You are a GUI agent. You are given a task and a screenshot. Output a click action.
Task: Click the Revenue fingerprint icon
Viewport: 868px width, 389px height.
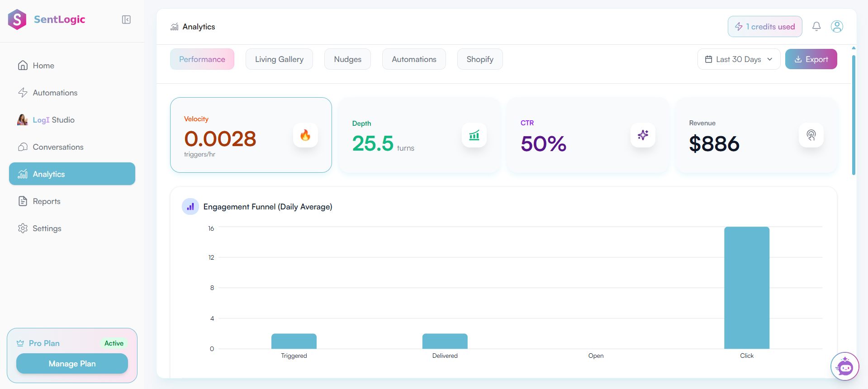(811, 135)
